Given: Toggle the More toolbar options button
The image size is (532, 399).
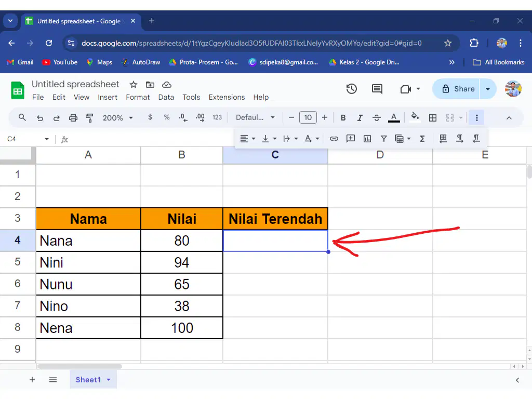Looking at the screenshot, I should [476, 118].
